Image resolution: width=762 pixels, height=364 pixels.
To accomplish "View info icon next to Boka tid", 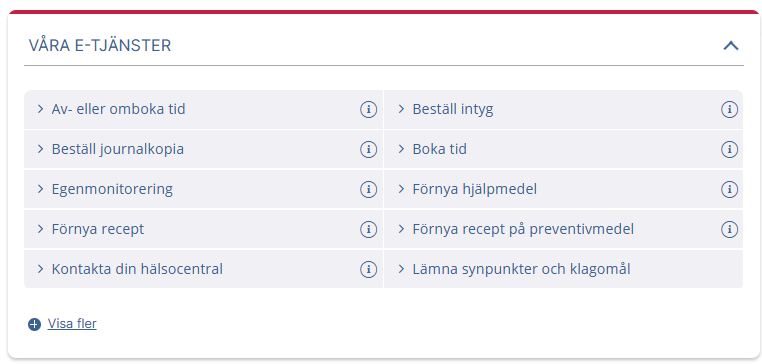I will [x=729, y=149].
